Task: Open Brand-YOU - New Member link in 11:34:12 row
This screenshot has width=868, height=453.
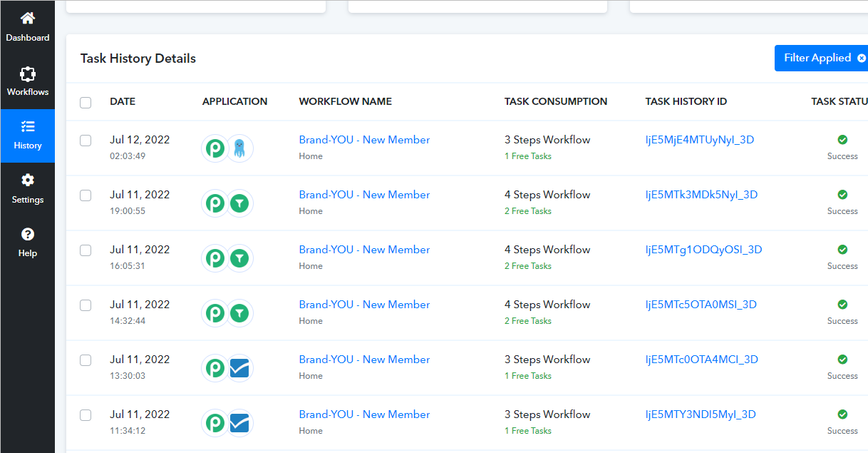Action: pyautogui.click(x=364, y=414)
